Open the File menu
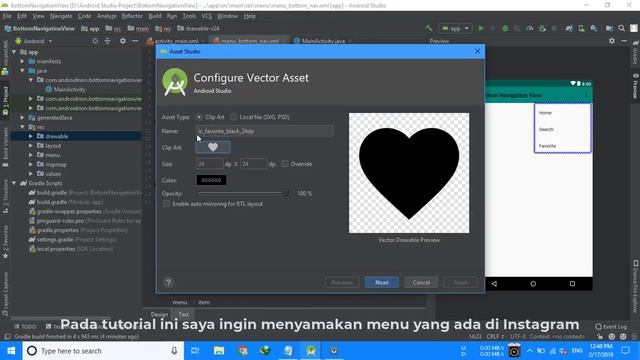The image size is (640, 360). [7, 16]
